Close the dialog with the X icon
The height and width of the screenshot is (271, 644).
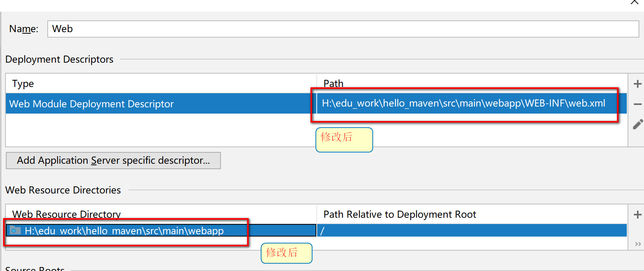pos(635,2)
